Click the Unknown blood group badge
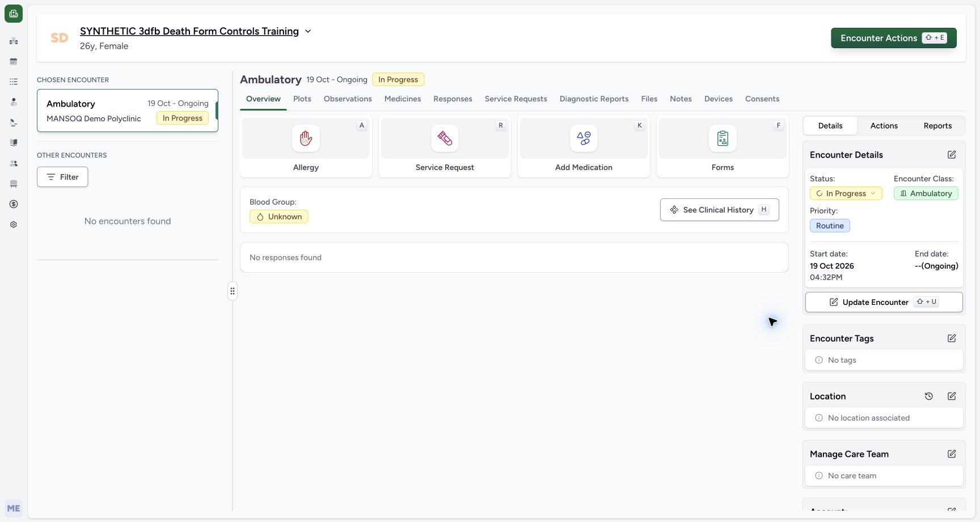This screenshot has width=980, height=522. point(279,217)
